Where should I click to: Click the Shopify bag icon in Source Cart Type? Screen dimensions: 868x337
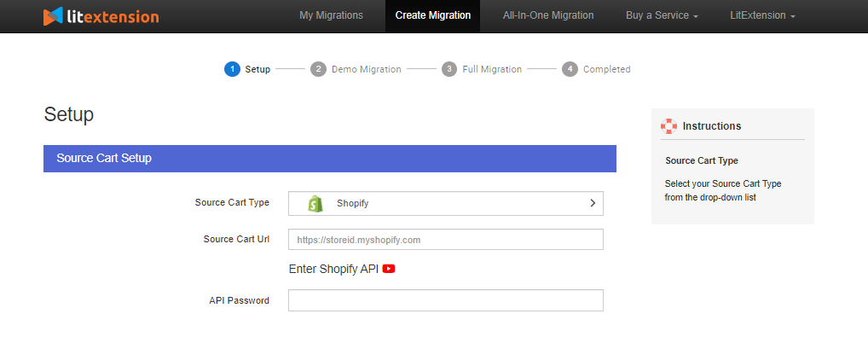pyautogui.click(x=315, y=203)
